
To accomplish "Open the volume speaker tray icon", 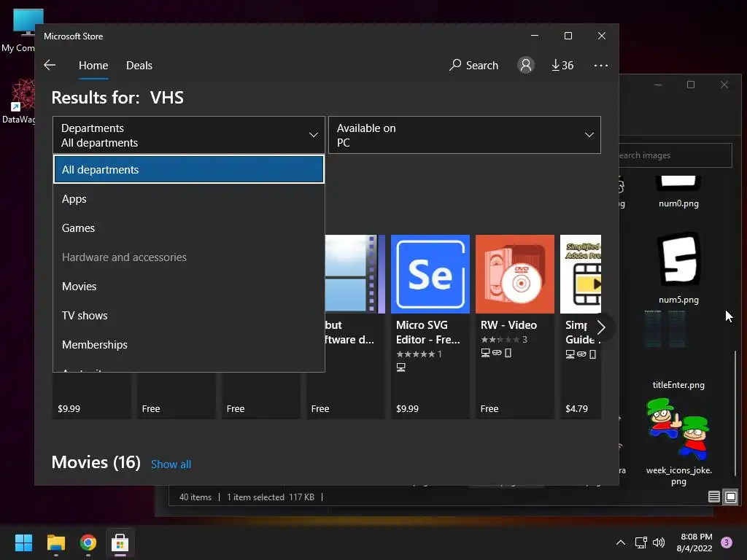I will (659, 542).
